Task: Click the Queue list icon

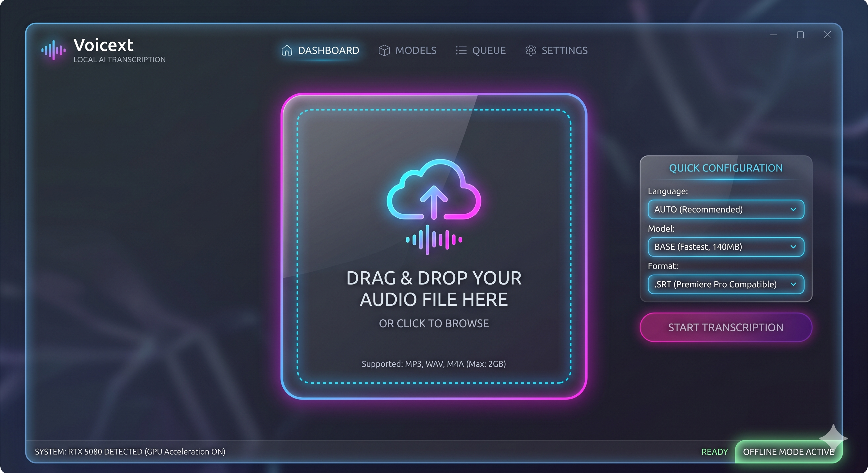Action: click(x=461, y=50)
